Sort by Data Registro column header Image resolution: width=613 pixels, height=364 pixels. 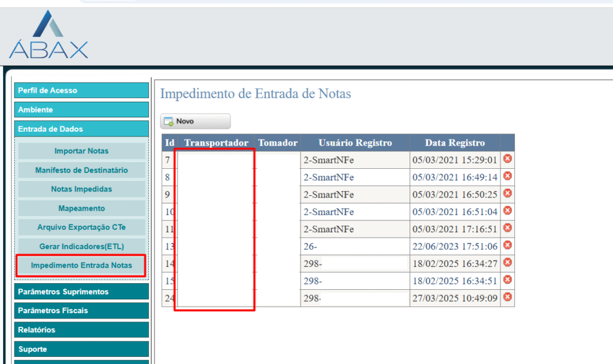pos(454,142)
